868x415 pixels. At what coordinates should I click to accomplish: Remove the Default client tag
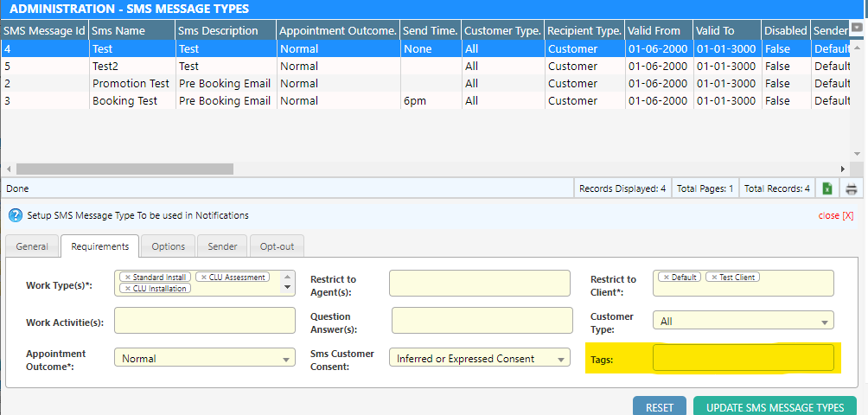click(667, 278)
